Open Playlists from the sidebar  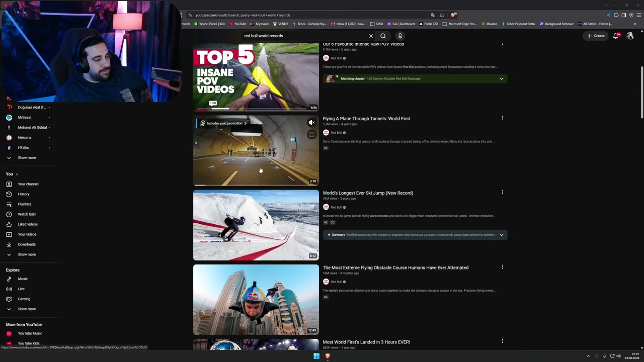[25, 204]
